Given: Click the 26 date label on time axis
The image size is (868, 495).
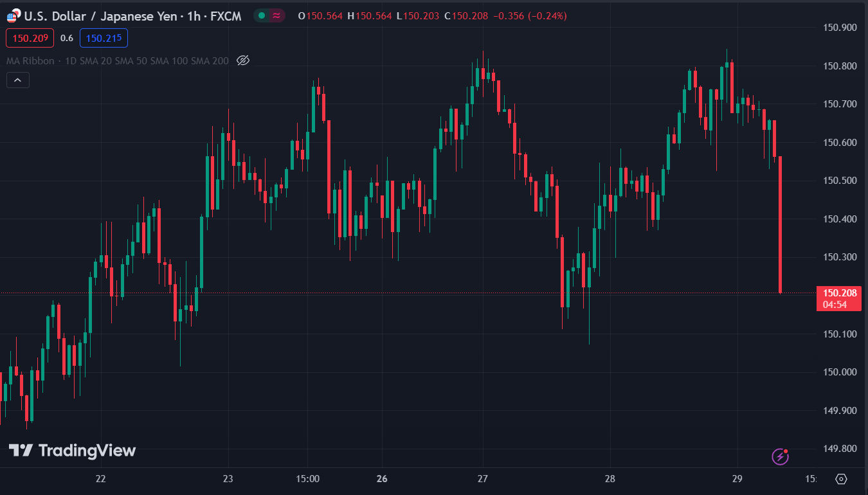Looking at the screenshot, I should pyautogui.click(x=383, y=479).
